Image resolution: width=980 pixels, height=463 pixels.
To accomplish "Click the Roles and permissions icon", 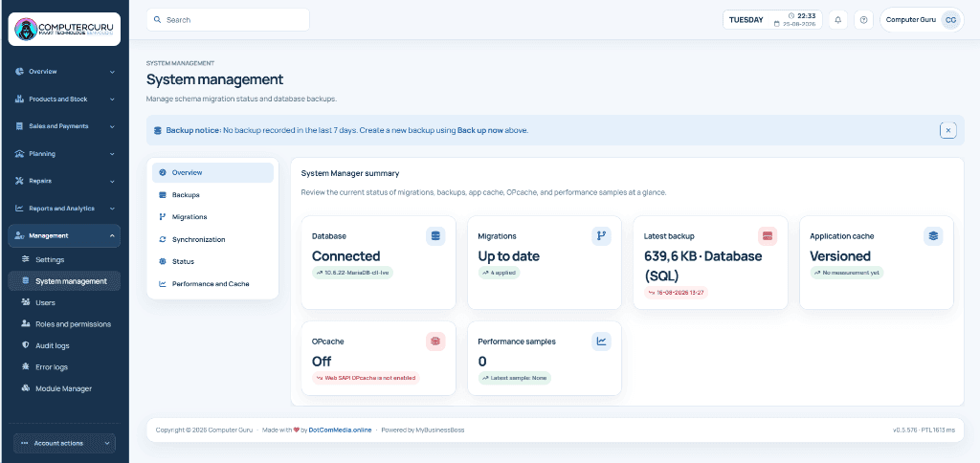I will coord(26,323).
